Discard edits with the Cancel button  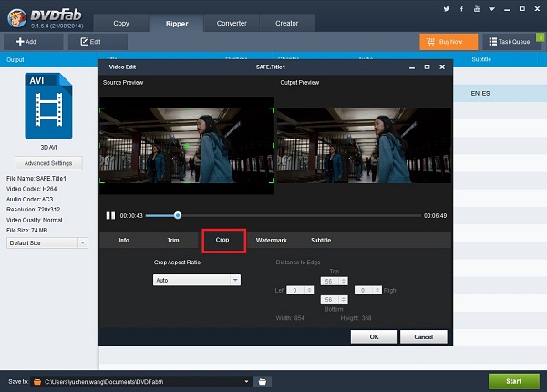pyautogui.click(x=424, y=337)
